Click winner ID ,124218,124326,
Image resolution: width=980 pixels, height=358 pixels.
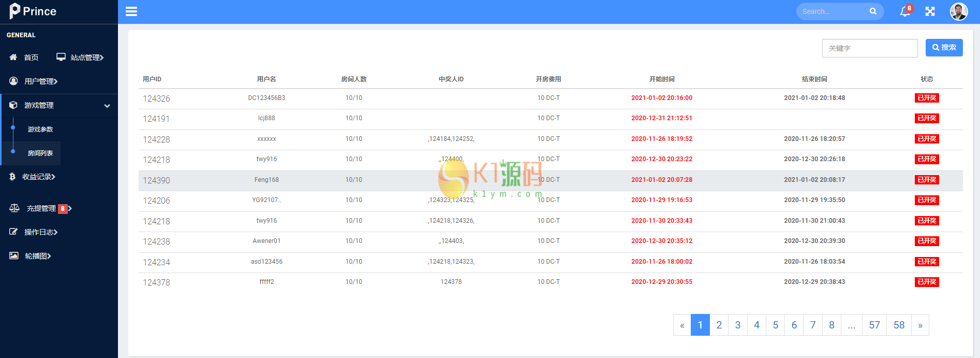451,221
